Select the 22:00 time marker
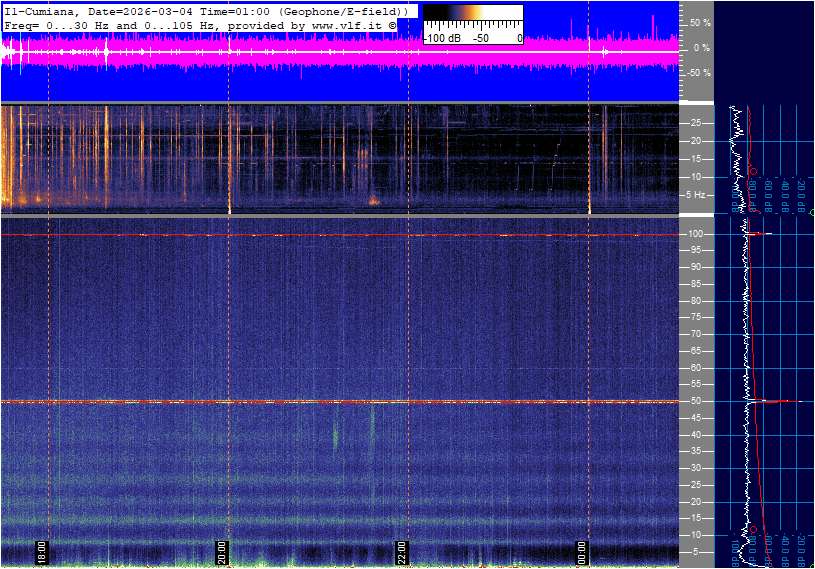The height and width of the screenshot is (569, 815). (x=402, y=552)
